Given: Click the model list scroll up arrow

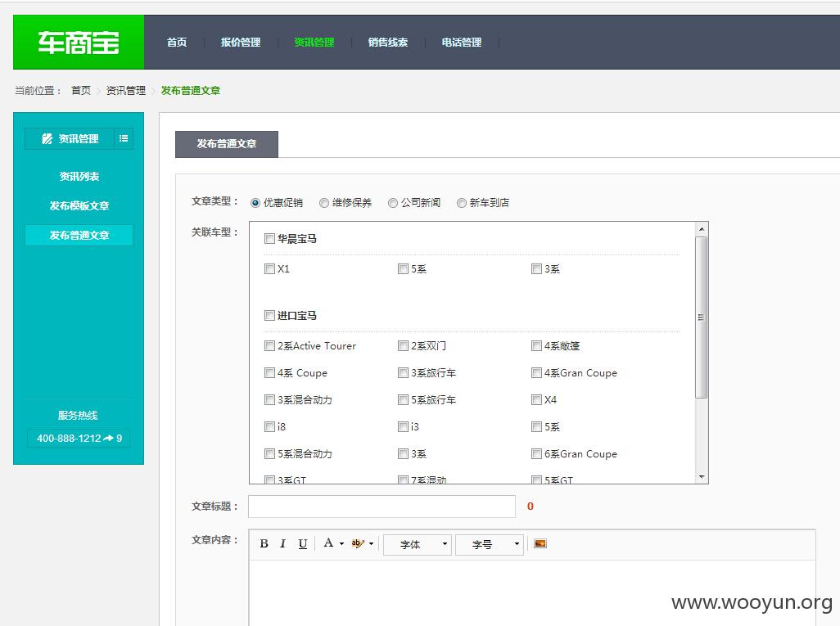Looking at the screenshot, I should click(x=702, y=229).
